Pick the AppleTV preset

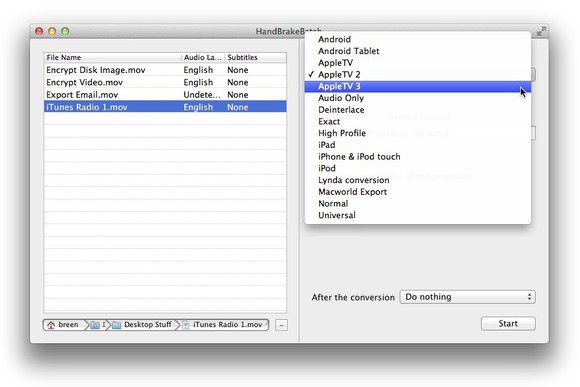pyautogui.click(x=418, y=63)
